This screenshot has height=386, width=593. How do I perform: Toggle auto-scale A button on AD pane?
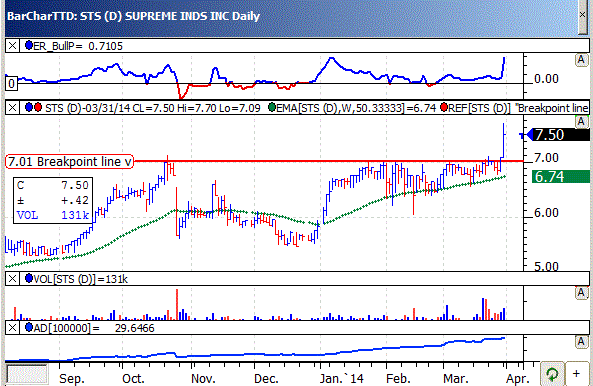(581, 342)
